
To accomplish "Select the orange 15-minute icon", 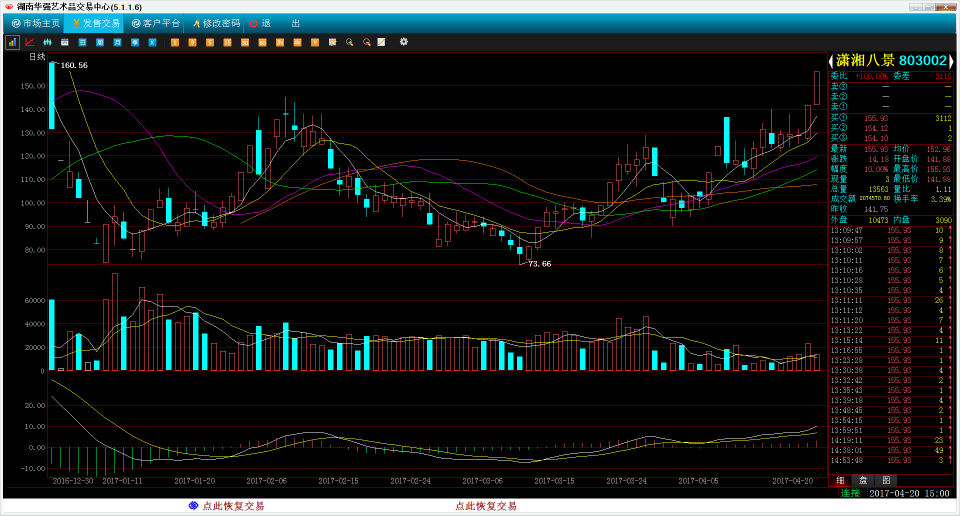I will click(227, 42).
